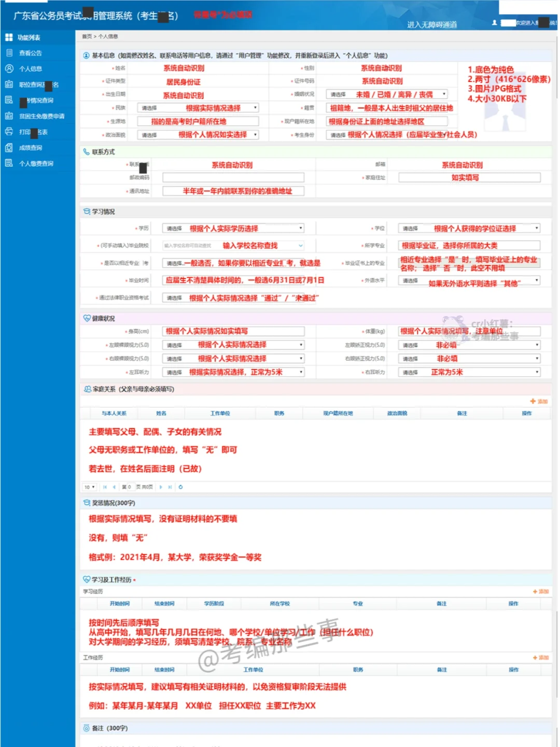Go to previous page in family table pager

pyautogui.click(x=114, y=487)
